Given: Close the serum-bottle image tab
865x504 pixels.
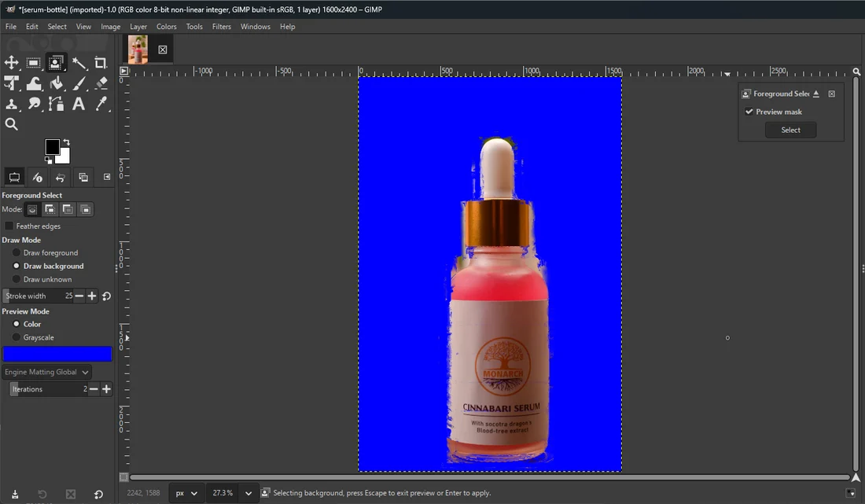Looking at the screenshot, I should (163, 50).
